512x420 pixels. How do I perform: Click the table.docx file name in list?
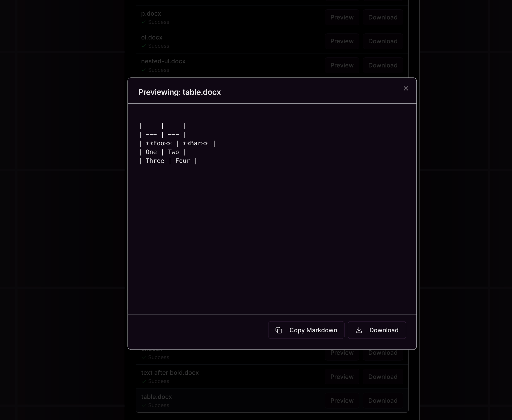coord(157,397)
